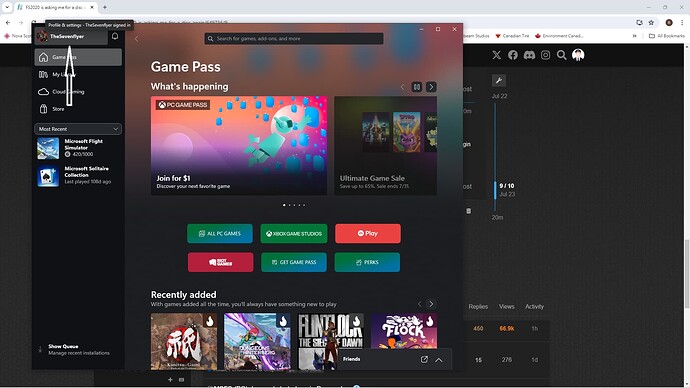
Task: Click the wrench admin icon
Action: 499,81
